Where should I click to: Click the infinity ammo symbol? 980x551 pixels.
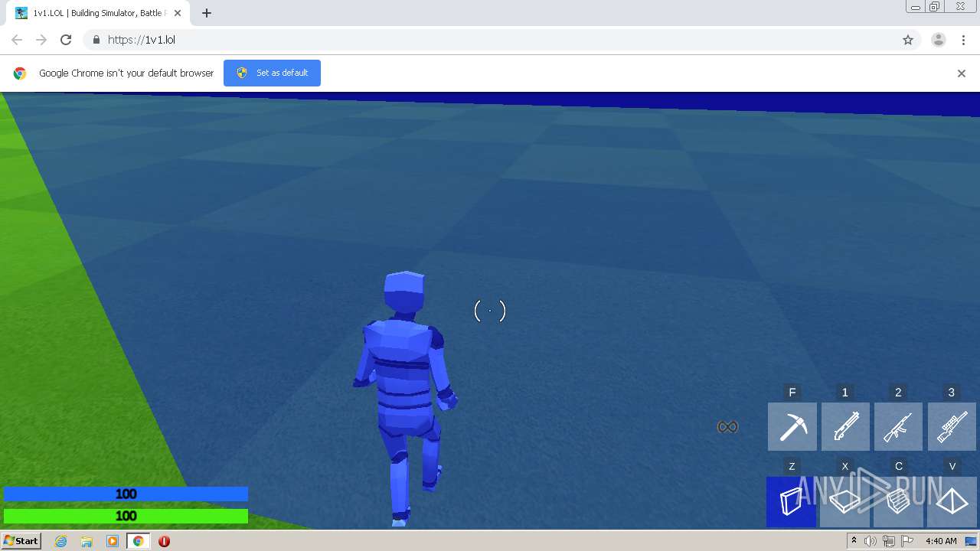727,427
